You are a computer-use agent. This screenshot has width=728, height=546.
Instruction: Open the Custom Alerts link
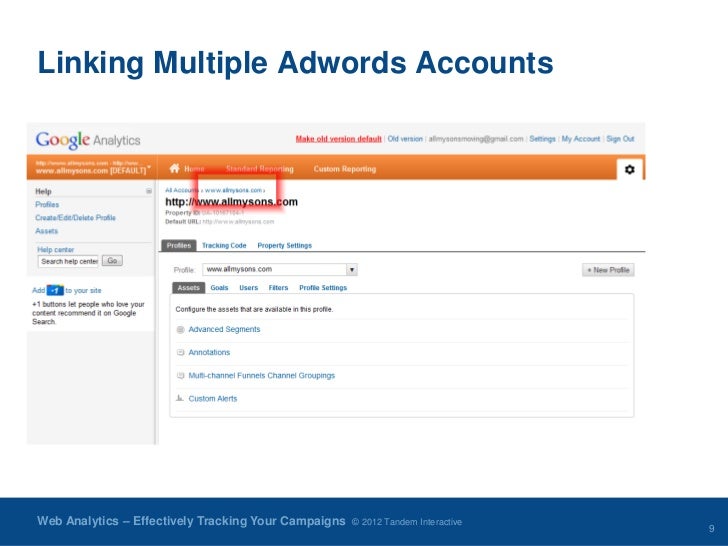213,398
